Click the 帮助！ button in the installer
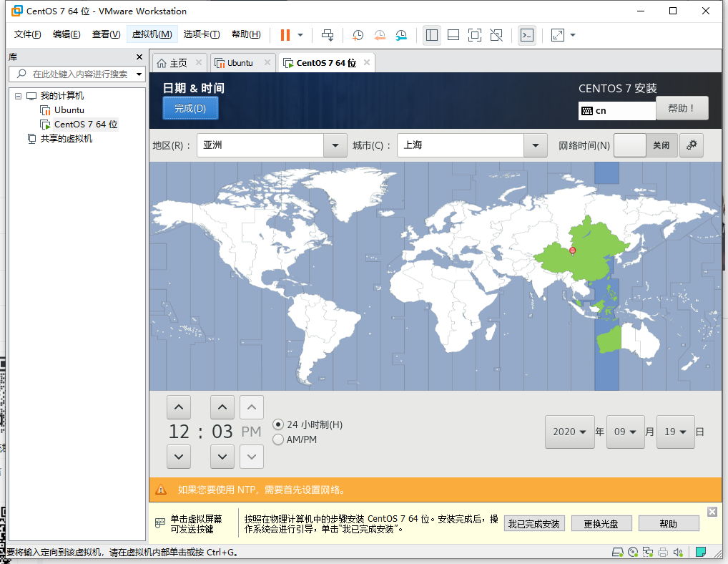This screenshot has height=564, width=728. click(682, 108)
